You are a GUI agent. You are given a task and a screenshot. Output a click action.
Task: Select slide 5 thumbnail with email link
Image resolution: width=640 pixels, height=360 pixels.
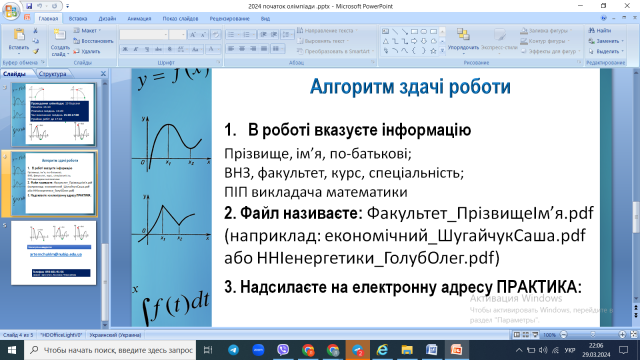[53, 253]
